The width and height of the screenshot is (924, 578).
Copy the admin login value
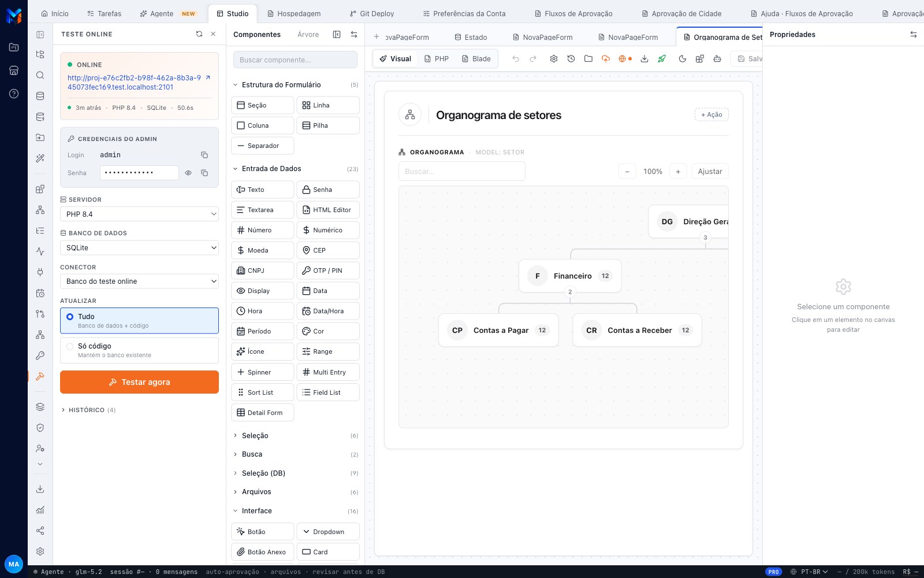pos(204,155)
